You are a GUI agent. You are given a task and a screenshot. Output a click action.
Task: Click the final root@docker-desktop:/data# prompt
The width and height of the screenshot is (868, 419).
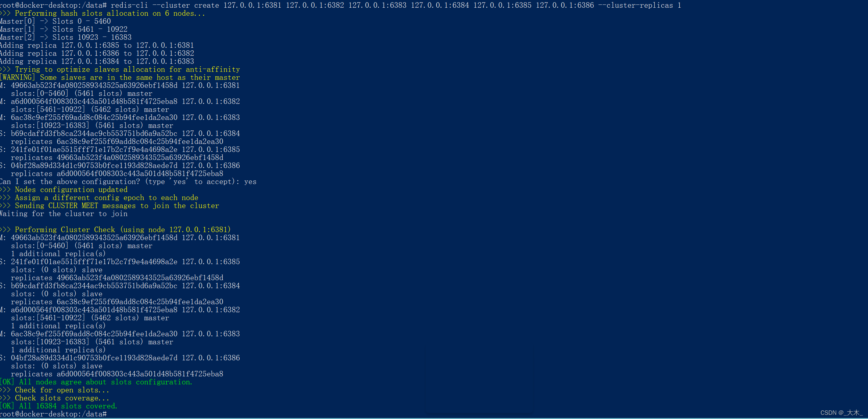click(x=53, y=414)
